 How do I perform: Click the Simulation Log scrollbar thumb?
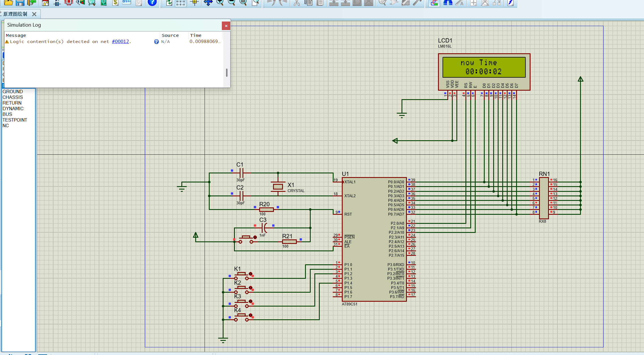227,73
